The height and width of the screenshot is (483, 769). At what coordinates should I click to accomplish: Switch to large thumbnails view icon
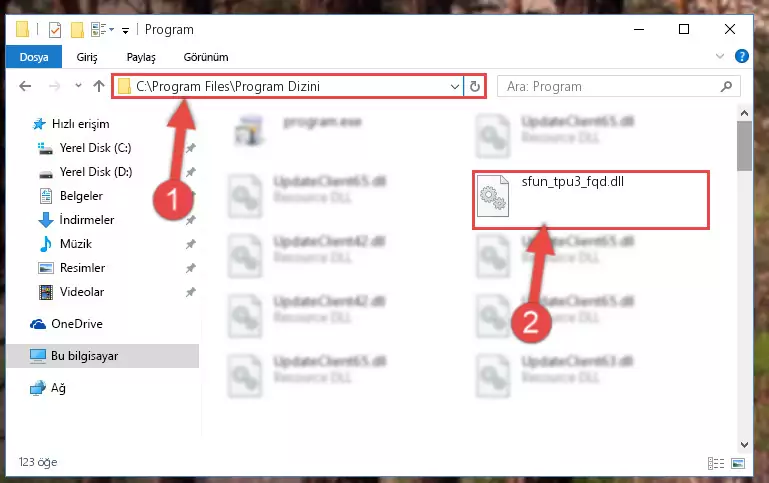point(738,463)
